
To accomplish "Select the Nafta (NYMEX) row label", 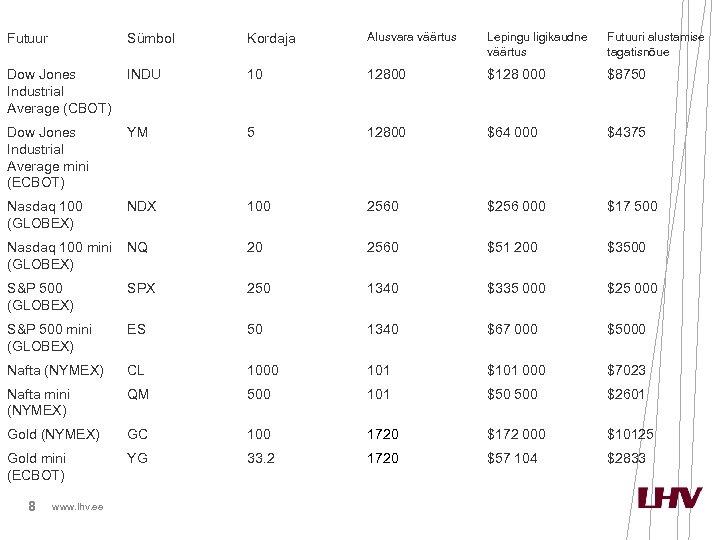I will click(x=55, y=370).
